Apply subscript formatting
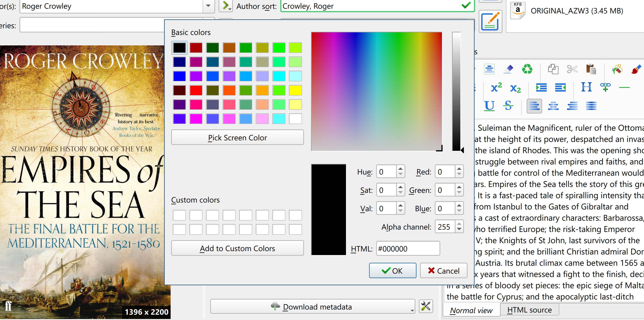 coord(515,88)
